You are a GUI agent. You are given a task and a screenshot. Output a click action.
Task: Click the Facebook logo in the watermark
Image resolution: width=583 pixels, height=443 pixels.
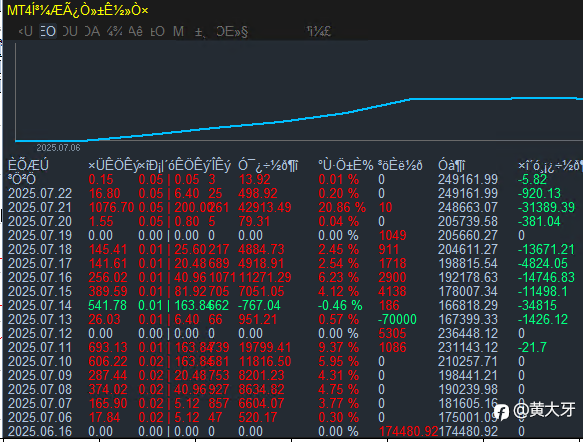pyautogui.click(x=501, y=412)
